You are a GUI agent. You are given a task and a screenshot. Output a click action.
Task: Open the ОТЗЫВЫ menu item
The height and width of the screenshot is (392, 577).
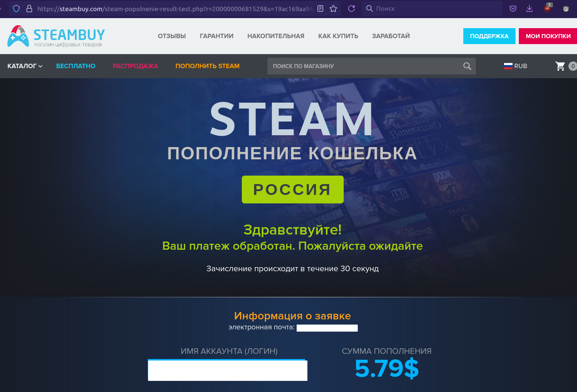pos(172,36)
